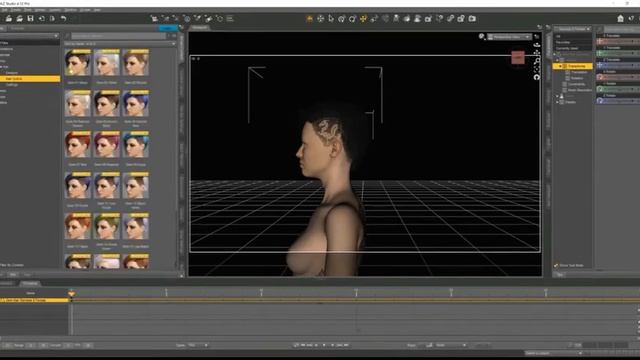This screenshot has width=640, height=360.
Task: Apply the orange hair thumbnail in fifth row
Action: click(x=78, y=226)
